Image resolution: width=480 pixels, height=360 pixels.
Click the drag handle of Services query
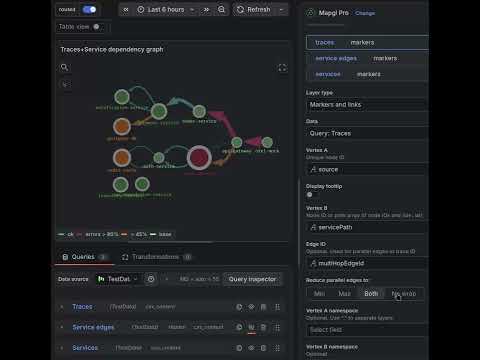click(277, 348)
